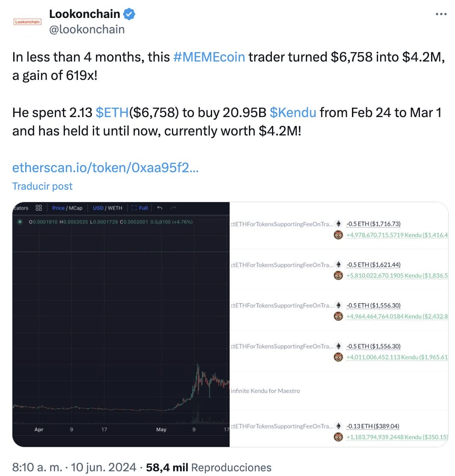
Task: Click the chart undo arrow
Action: tap(160, 208)
